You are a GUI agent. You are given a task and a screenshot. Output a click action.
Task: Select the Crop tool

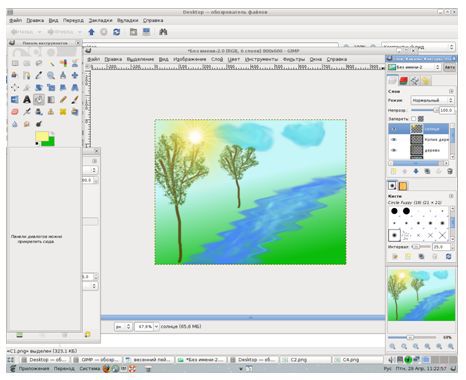(x=27, y=87)
